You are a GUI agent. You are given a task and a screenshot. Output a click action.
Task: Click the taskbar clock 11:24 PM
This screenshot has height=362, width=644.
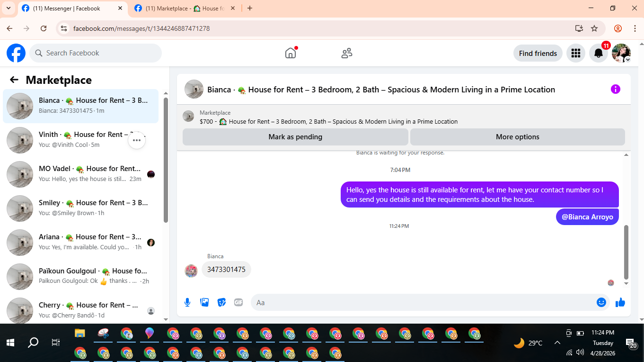[603, 333]
